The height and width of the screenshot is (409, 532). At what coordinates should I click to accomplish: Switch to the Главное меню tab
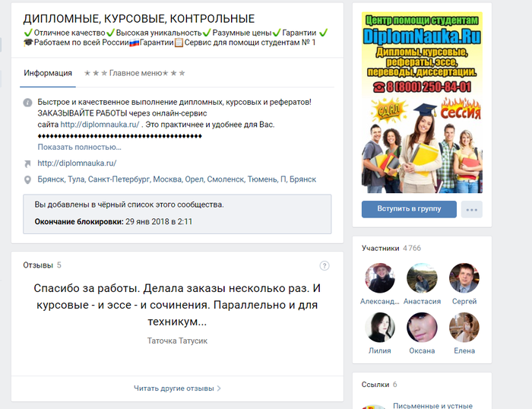(135, 73)
